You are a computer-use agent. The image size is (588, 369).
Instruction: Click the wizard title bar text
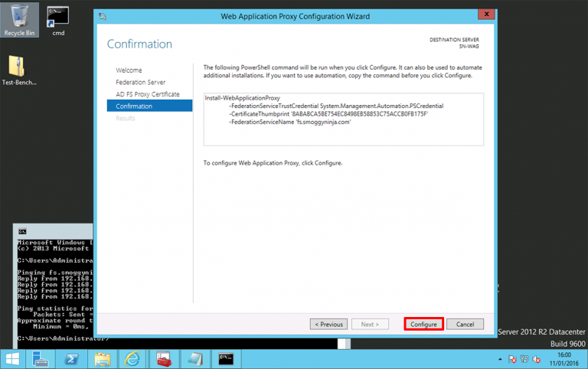coord(295,16)
